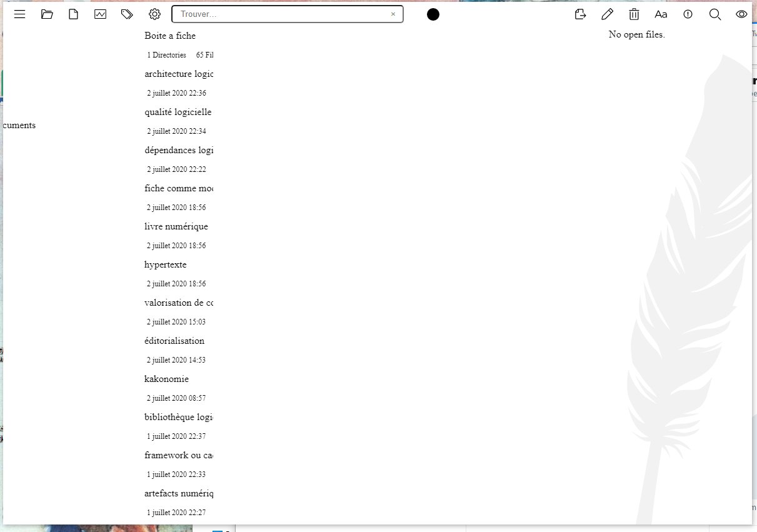Viewport: 757px width, 532px height.
Task: Clear the Trouver search field with x
Action: 393,14
